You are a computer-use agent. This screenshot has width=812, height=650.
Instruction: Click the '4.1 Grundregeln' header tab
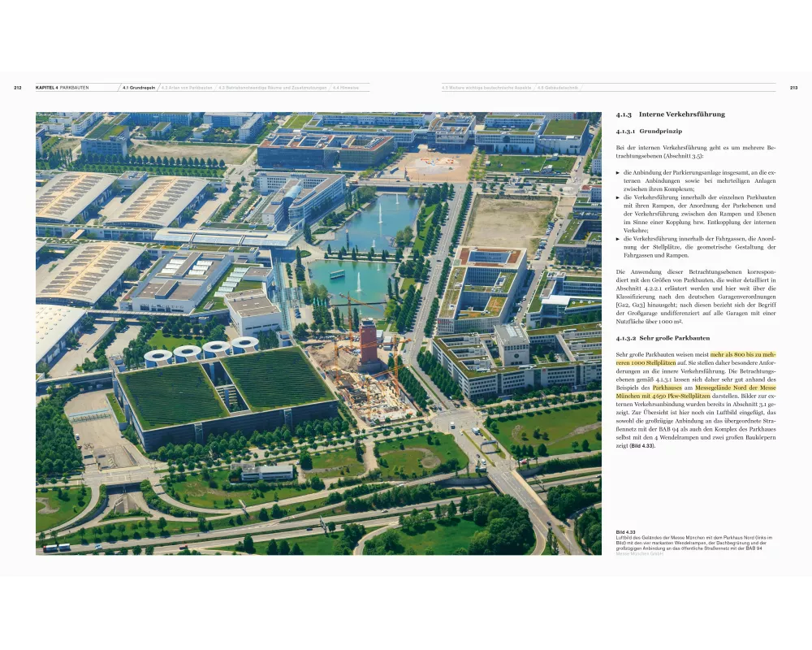(x=139, y=87)
